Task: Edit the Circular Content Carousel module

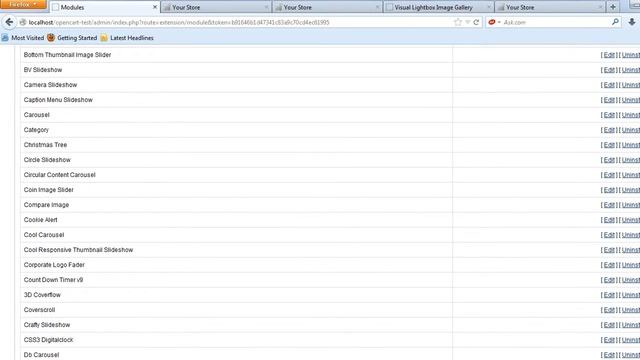Action: click(609, 175)
